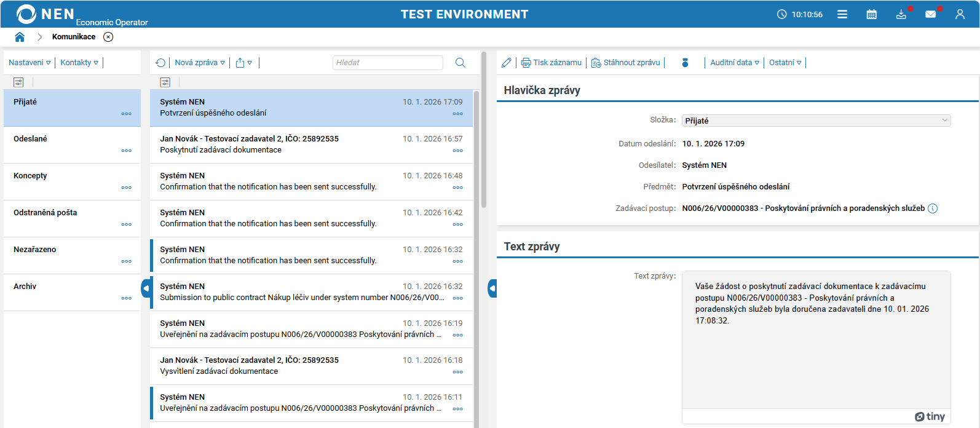Image resolution: width=980 pixels, height=428 pixels.
Task: Open the calendar icon in header
Action: click(871, 14)
